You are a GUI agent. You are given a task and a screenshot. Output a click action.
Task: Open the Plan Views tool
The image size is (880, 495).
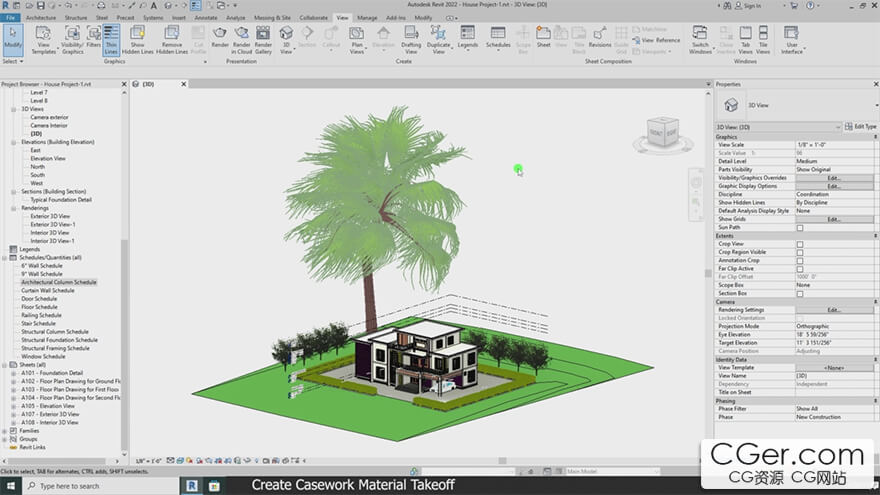coord(357,39)
